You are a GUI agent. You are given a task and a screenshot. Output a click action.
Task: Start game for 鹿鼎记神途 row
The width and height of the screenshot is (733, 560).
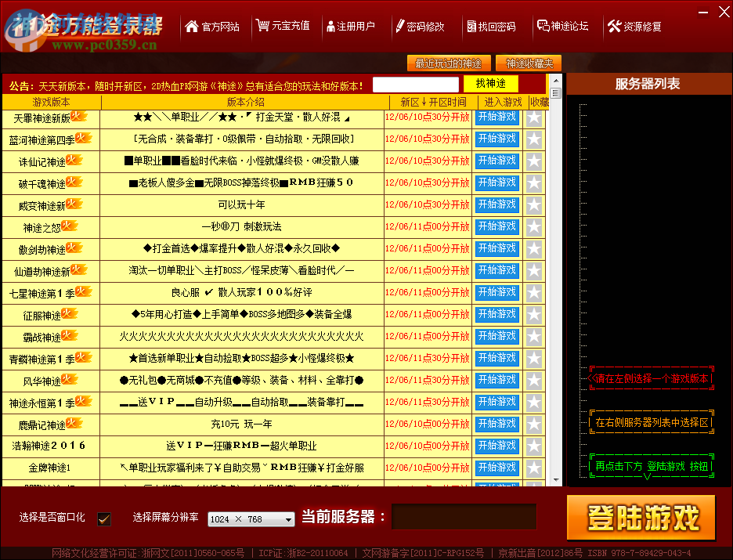coord(497,425)
